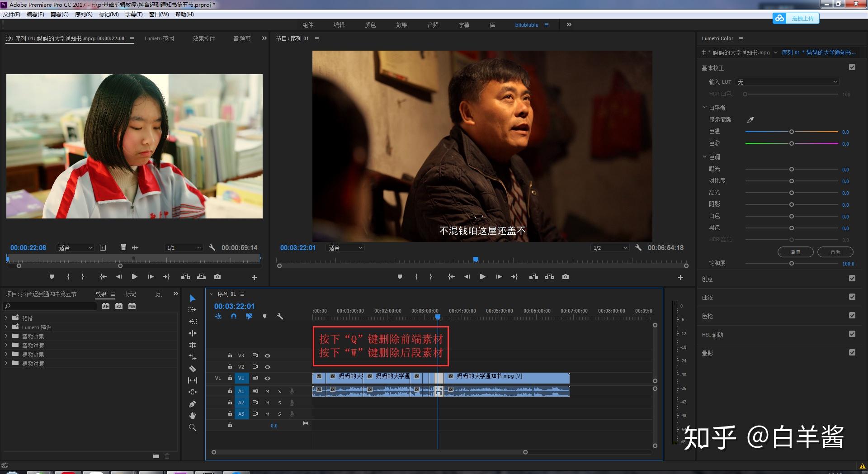Pick white balance eyedropper

pyautogui.click(x=750, y=120)
